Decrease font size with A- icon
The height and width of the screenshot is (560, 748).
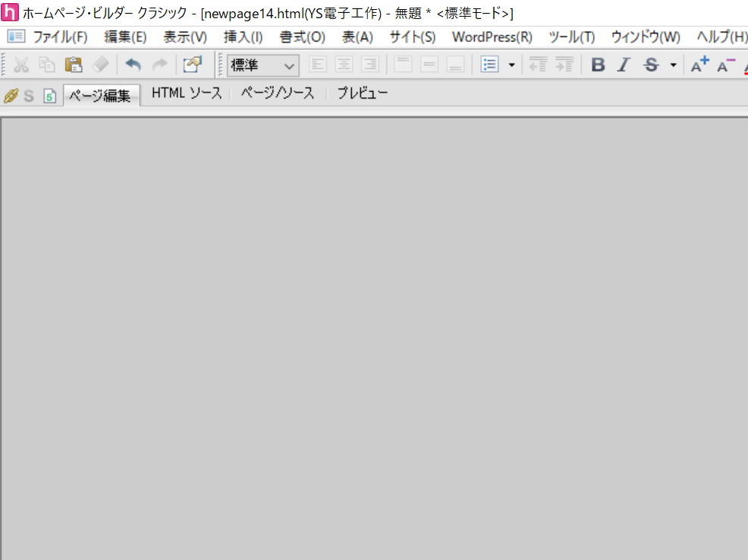click(726, 65)
